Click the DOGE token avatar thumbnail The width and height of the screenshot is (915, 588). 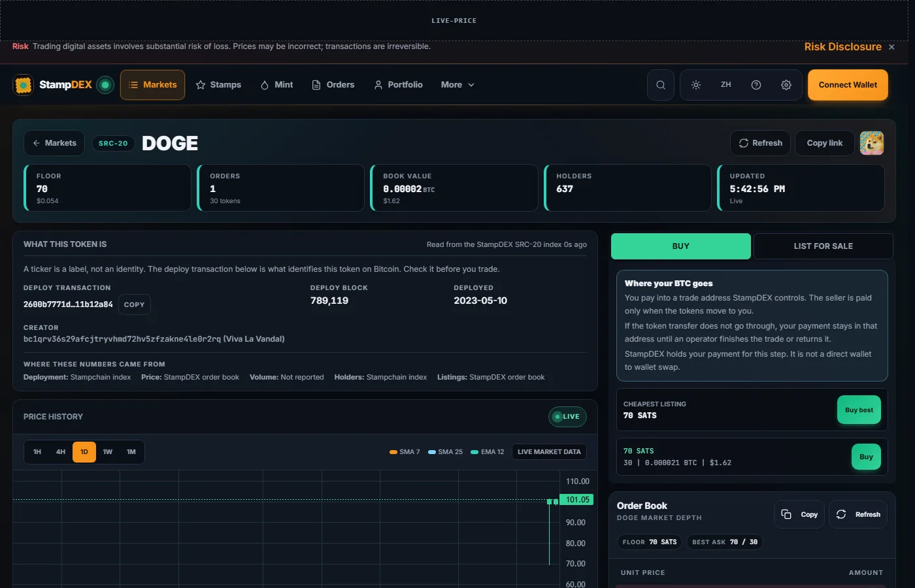[872, 143]
